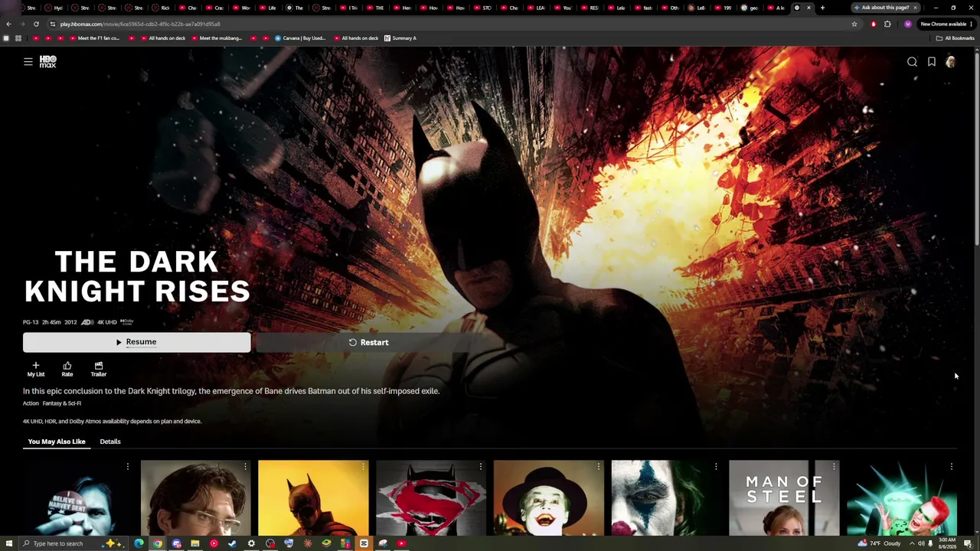
Task: Restart the movie from the beginning
Action: click(368, 342)
